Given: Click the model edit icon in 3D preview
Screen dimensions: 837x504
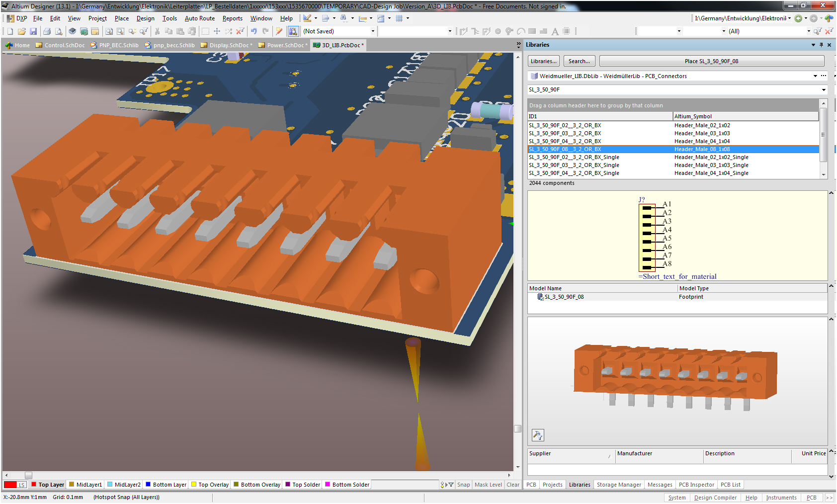Looking at the screenshot, I should 538,435.
